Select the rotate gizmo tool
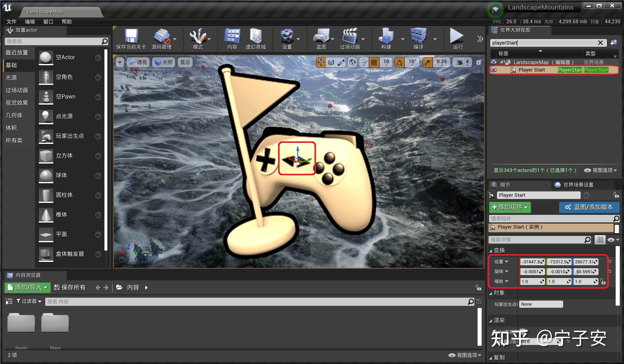This screenshot has height=364, width=624. (x=331, y=62)
